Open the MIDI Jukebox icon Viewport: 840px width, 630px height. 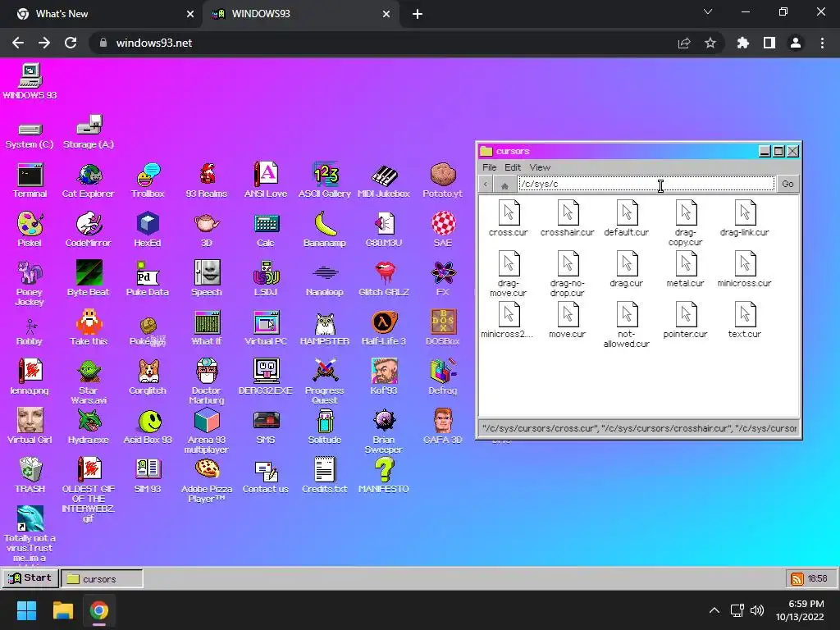pos(384,181)
